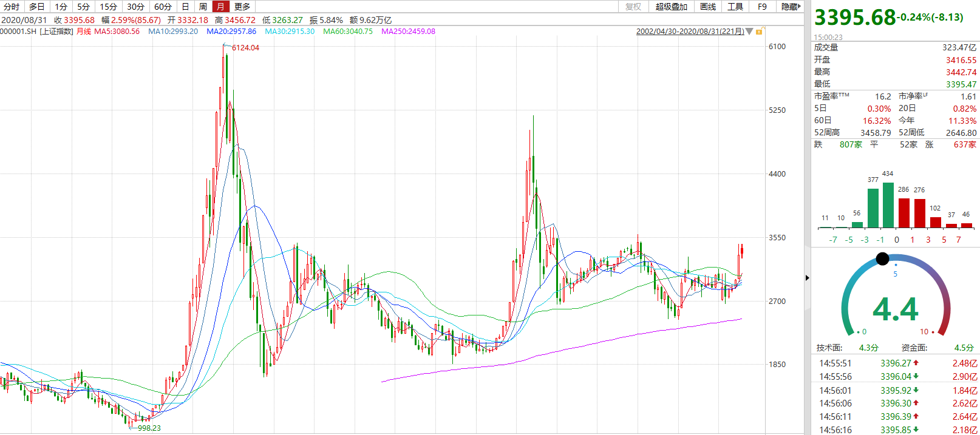Select the 14:56:01 trade tick row
Viewport: 980px width, 435px height.
coord(896,391)
